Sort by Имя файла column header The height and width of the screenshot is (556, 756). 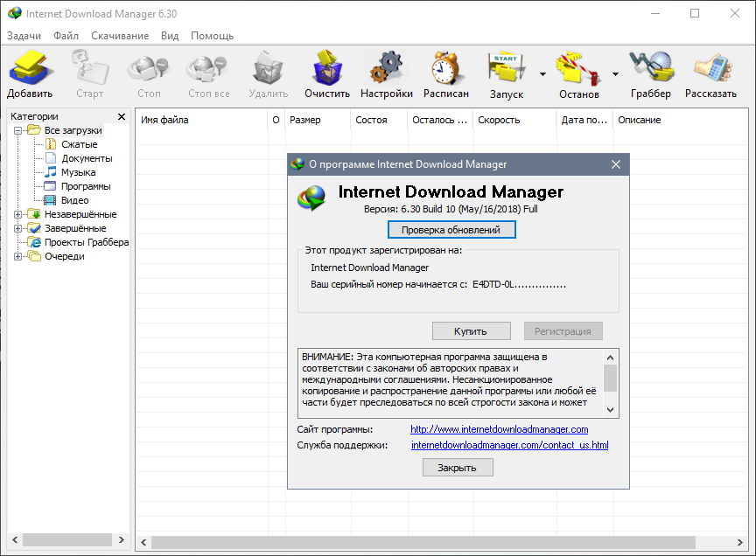(x=201, y=120)
